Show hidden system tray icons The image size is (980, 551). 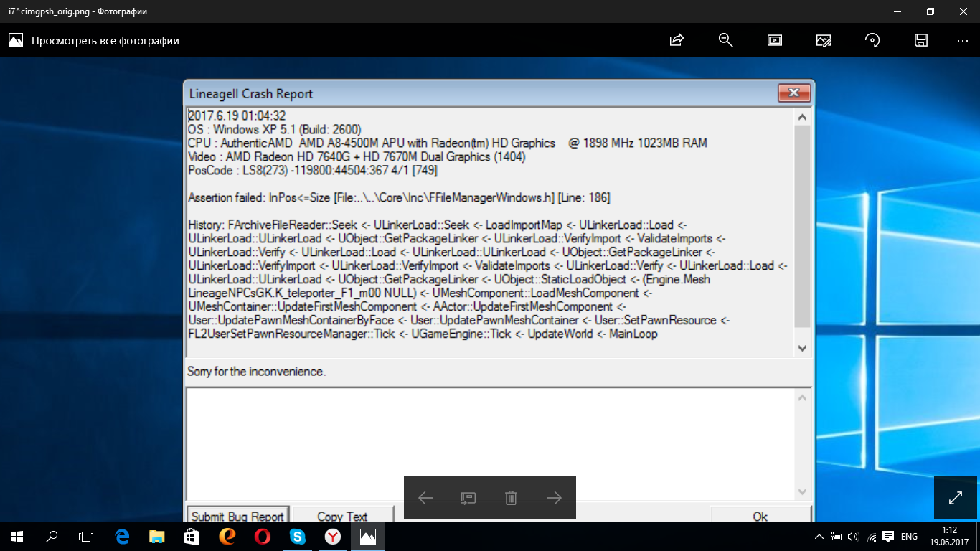coord(819,537)
